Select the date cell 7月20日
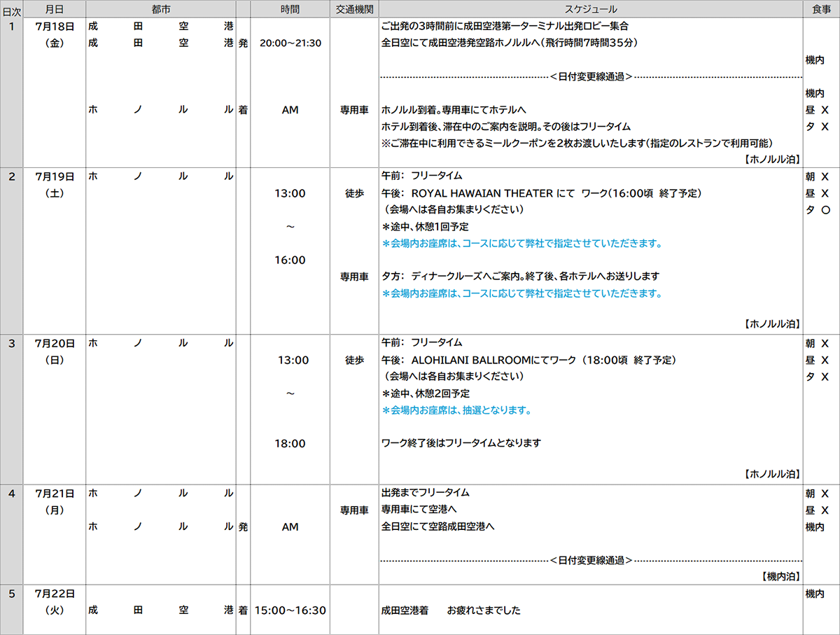840x635 pixels. pos(55,343)
